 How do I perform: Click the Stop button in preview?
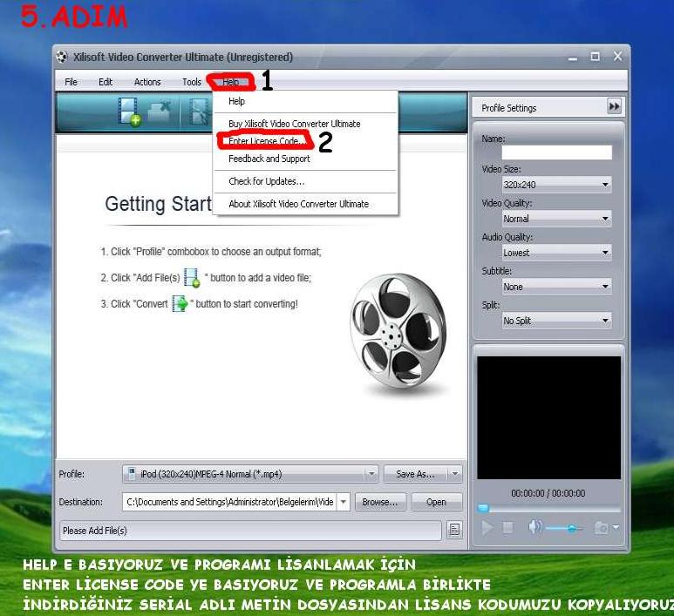tap(507, 527)
